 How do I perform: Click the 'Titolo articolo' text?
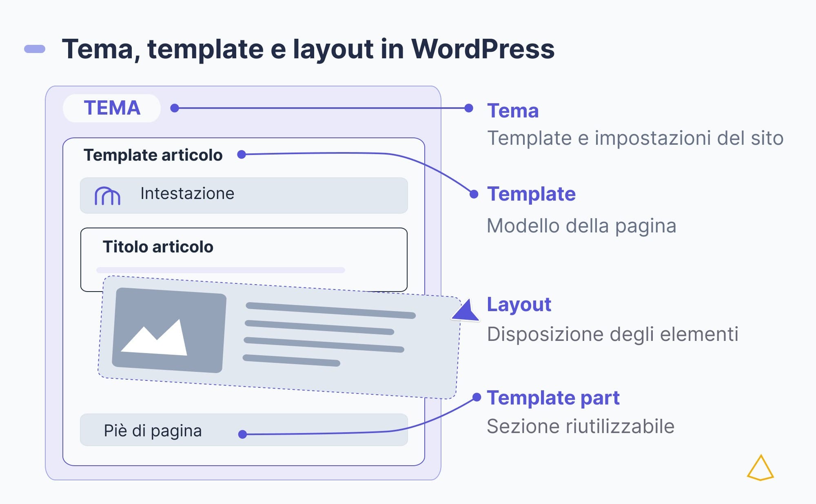click(158, 247)
